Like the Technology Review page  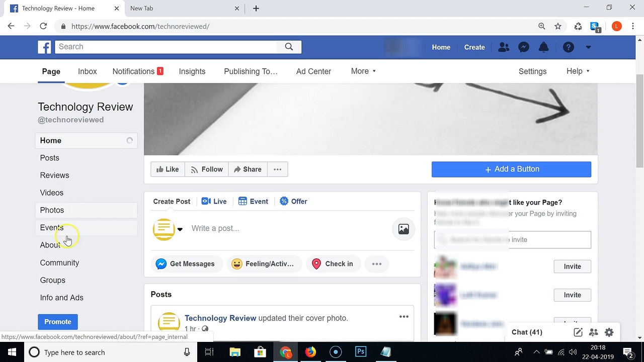click(168, 169)
